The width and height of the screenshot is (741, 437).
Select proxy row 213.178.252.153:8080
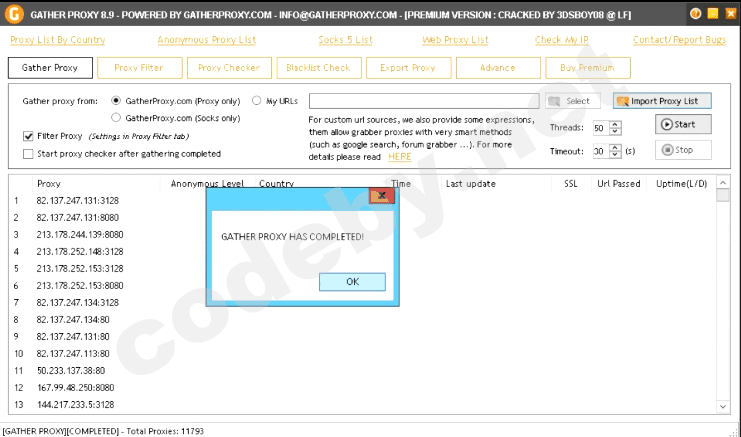click(x=80, y=286)
